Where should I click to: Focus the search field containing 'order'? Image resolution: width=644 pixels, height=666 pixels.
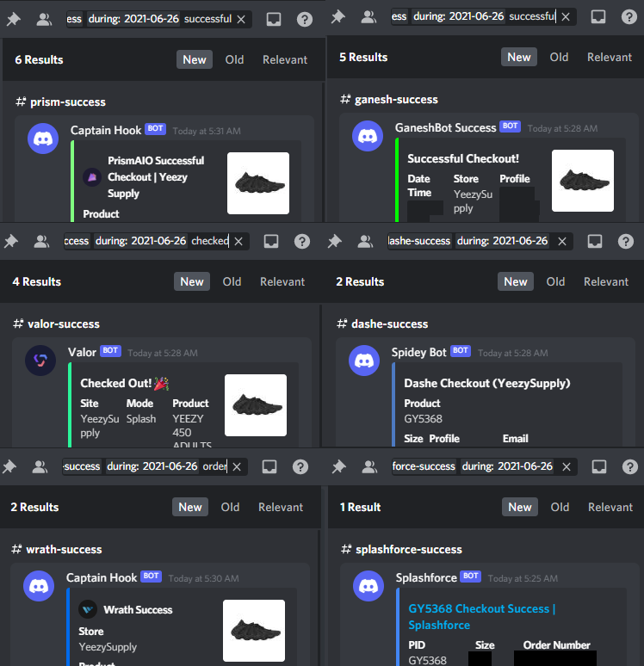pyautogui.click(x=155, y=466)
